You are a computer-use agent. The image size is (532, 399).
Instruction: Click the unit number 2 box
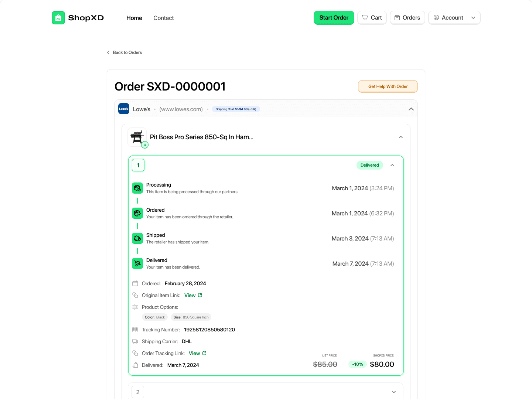[x=138, y=392]
